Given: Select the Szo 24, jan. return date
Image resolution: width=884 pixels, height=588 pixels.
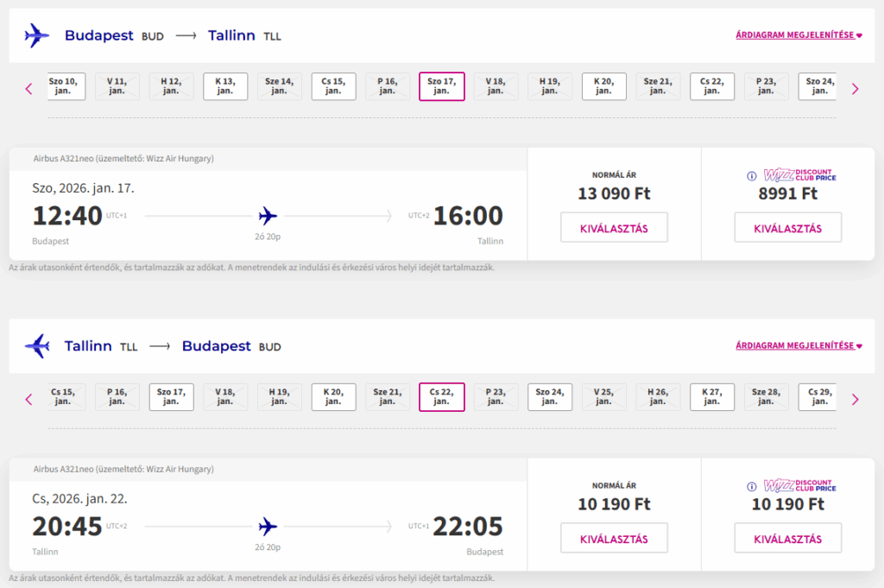Looking at the screenshot, I should click(549, 397).
